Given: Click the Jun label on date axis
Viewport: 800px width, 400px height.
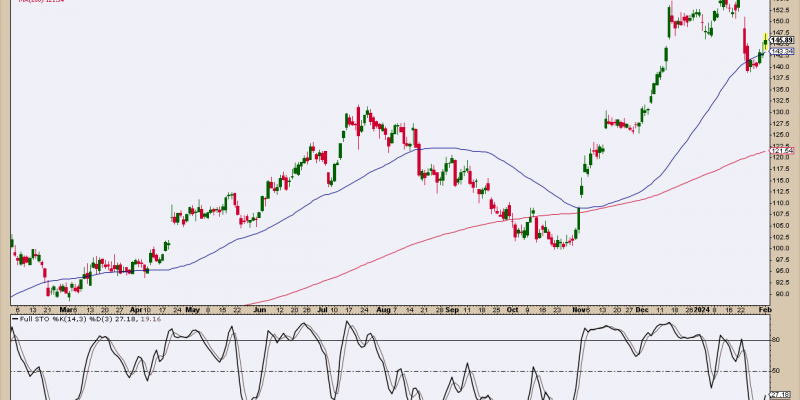Looking at the screenshot, I should [260, 310].
